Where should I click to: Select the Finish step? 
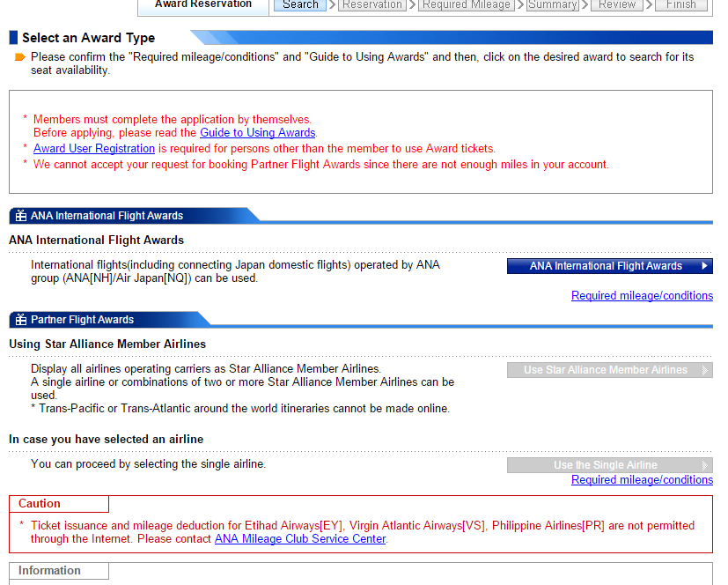681,5
